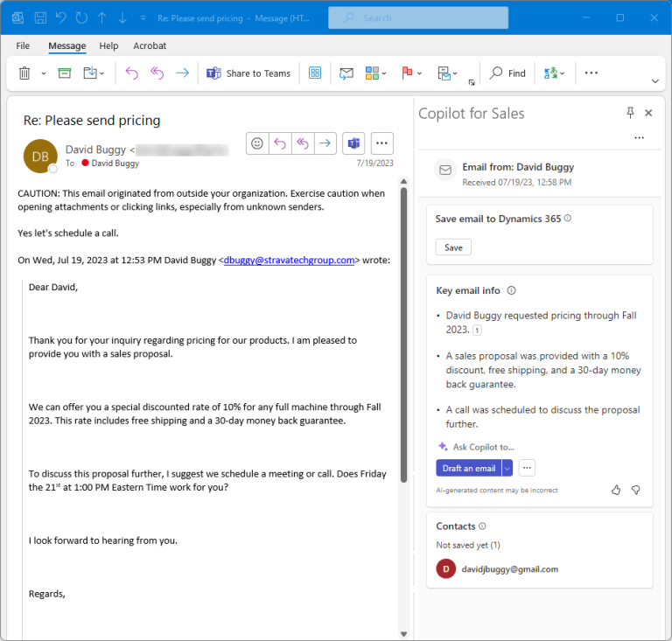Go to next item with down arrow
Screen dimensions: 672x641
pyautogui.click(x=122, y=18)
